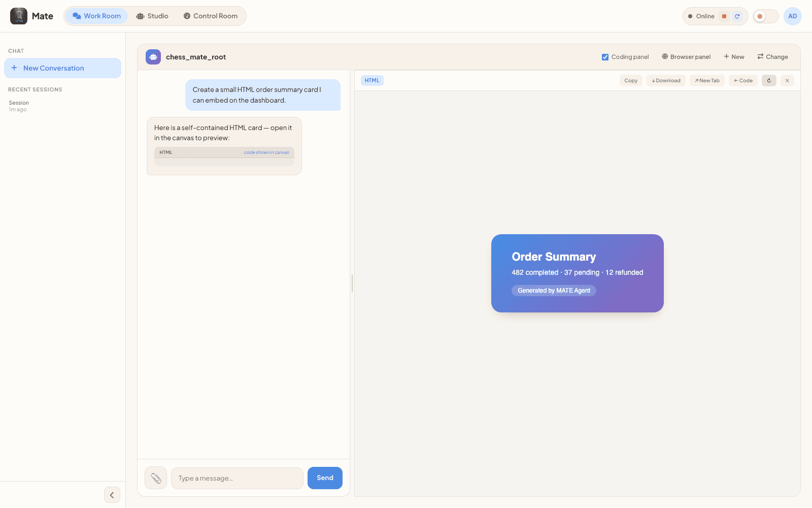This screenshot has width=812, height=508.
Task: Click the Mate app logo
Action: point(19,16)
